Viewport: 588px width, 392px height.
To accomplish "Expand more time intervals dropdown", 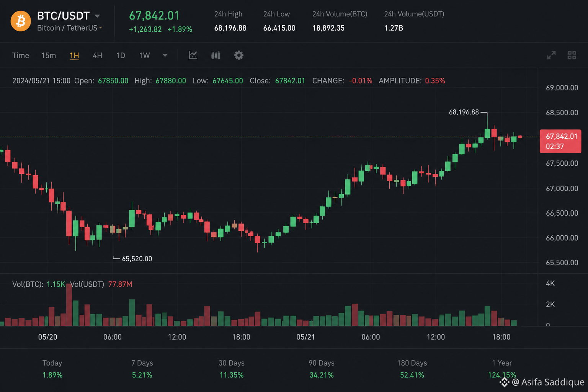I will coord(165,56).
